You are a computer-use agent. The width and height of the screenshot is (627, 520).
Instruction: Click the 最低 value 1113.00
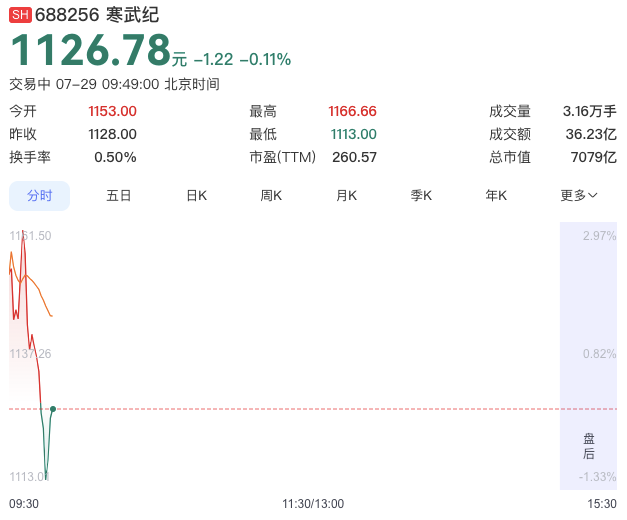point(353,134)
